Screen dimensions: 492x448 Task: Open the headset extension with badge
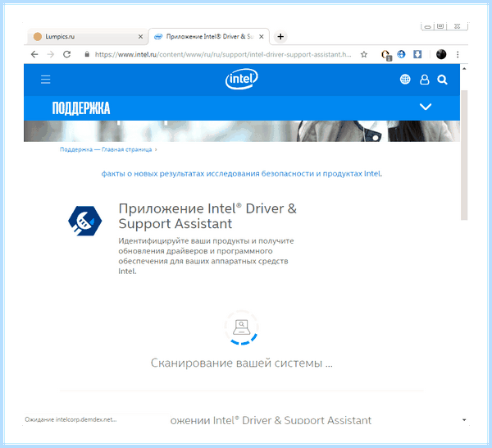[385, 55]
